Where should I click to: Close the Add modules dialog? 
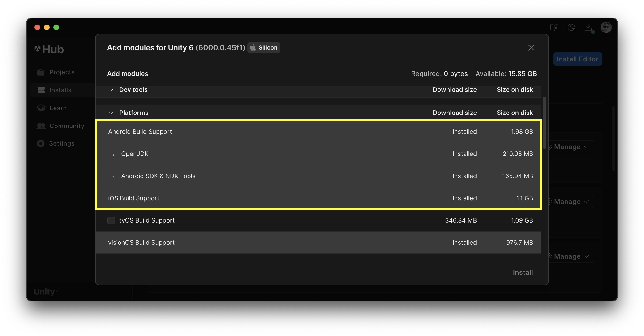[531, 48]
